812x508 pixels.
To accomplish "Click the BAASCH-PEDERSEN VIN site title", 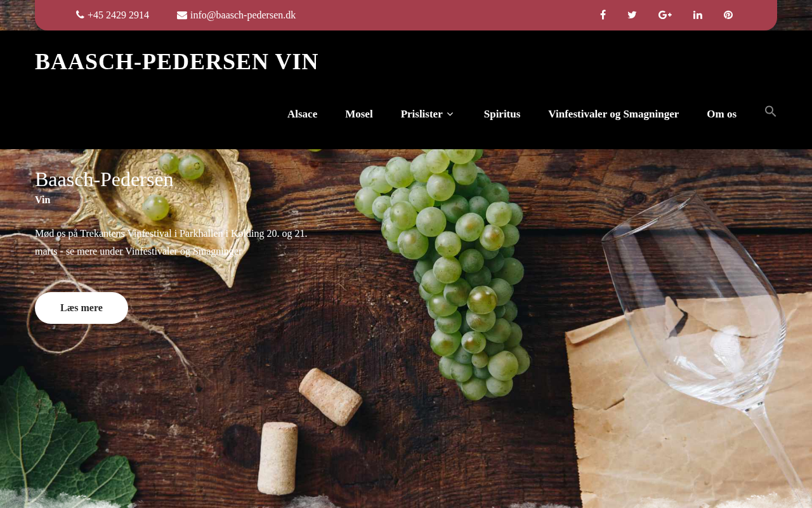I will pyautogui.click(x=177, y=62).
